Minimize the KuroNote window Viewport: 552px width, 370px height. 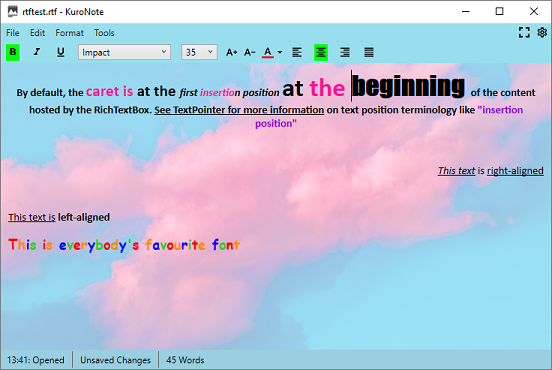click(x=466, y=11)
